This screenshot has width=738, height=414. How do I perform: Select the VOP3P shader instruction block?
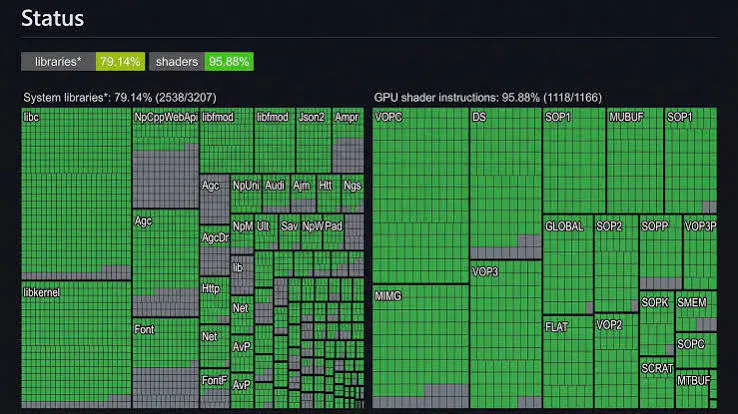(x=700, y=252)
